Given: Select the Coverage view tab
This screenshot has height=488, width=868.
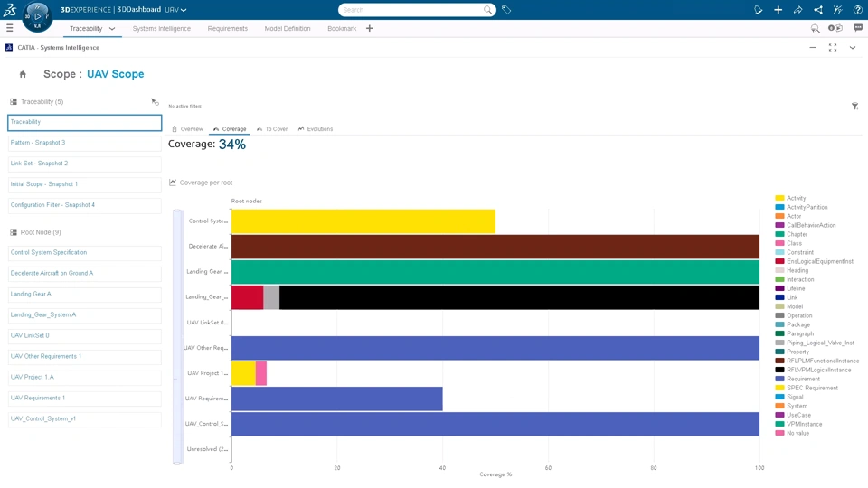Looking at the screenshot, I should click(x=230, y=129).
